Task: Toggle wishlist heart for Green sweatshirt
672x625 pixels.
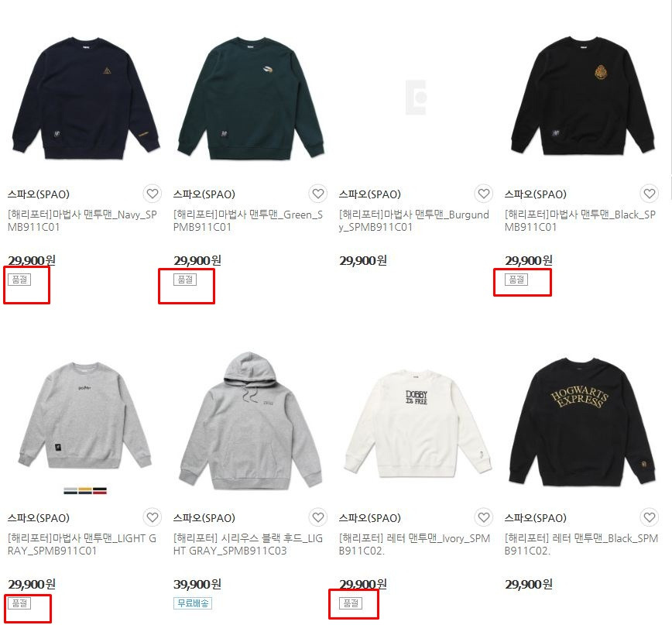Action: click(x=318, y=194)
